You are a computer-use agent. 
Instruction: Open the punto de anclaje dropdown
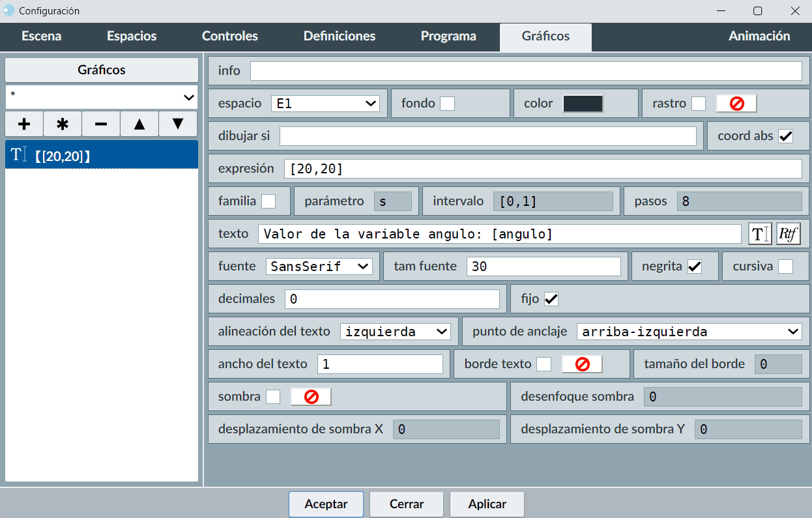pos(689,332)
